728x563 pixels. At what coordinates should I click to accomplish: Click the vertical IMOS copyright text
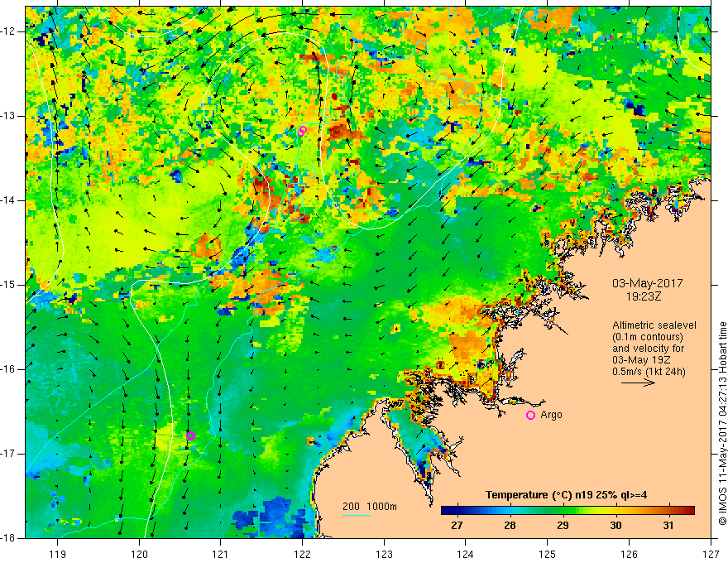722,423
